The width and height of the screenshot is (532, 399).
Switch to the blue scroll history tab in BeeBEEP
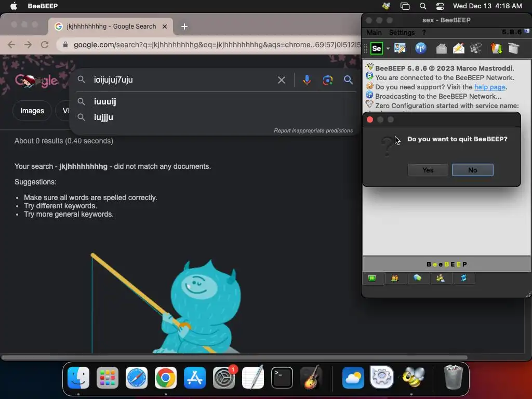pos(463,278)
